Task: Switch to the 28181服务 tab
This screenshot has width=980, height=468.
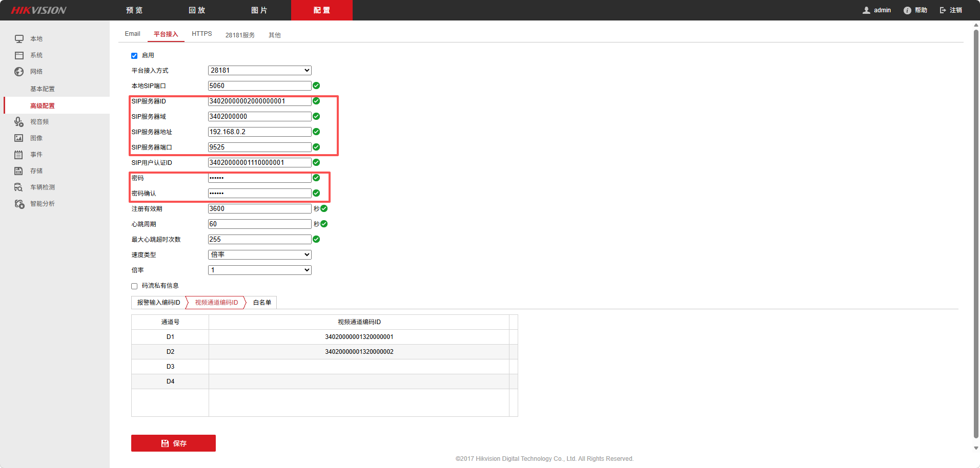Action: click(240, 35)
